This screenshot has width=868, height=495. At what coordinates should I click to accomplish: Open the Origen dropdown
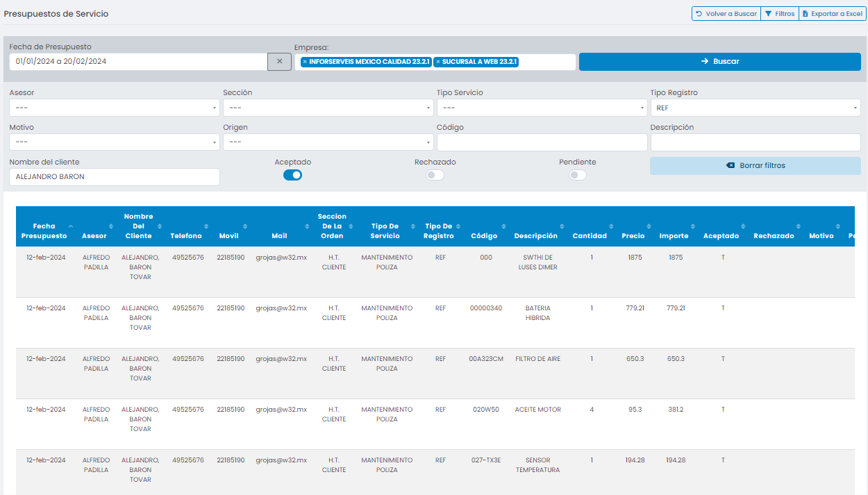point(328,142)
